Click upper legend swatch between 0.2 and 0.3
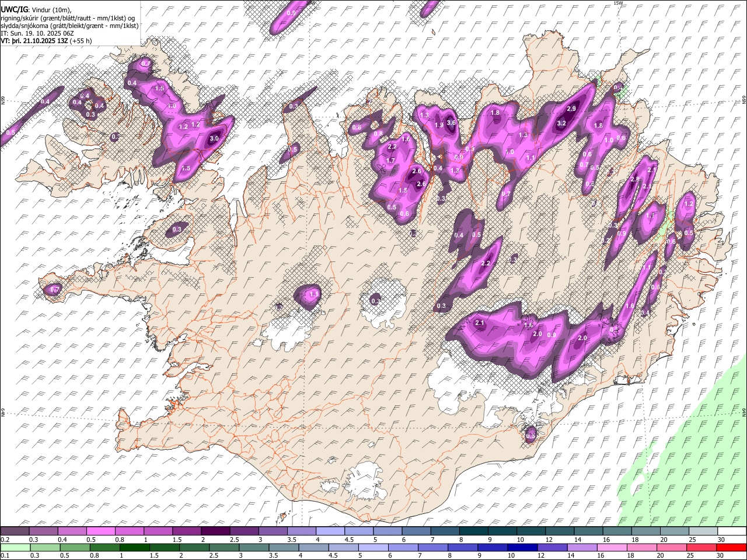Viewport: 747px width, 560px height. [x=15, y=531]
